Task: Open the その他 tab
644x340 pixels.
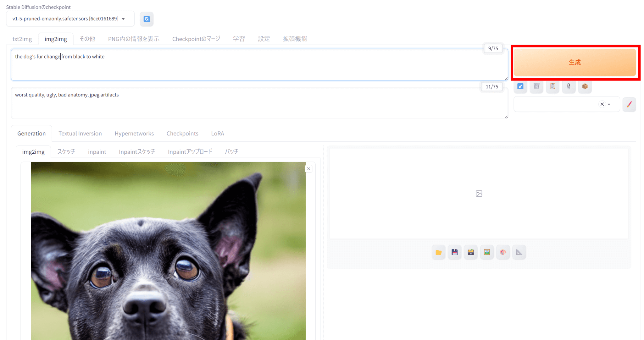Action: [87, 39]
